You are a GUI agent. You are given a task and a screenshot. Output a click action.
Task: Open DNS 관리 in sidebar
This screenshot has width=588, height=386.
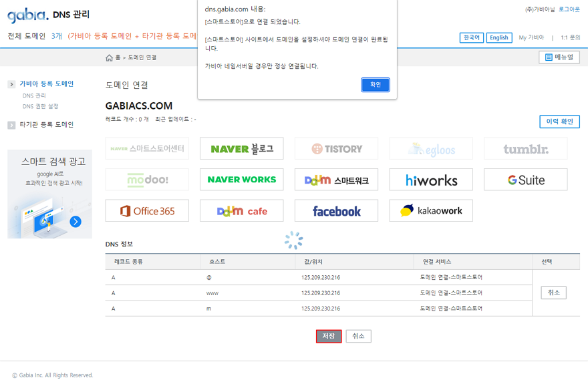(34, 96)
